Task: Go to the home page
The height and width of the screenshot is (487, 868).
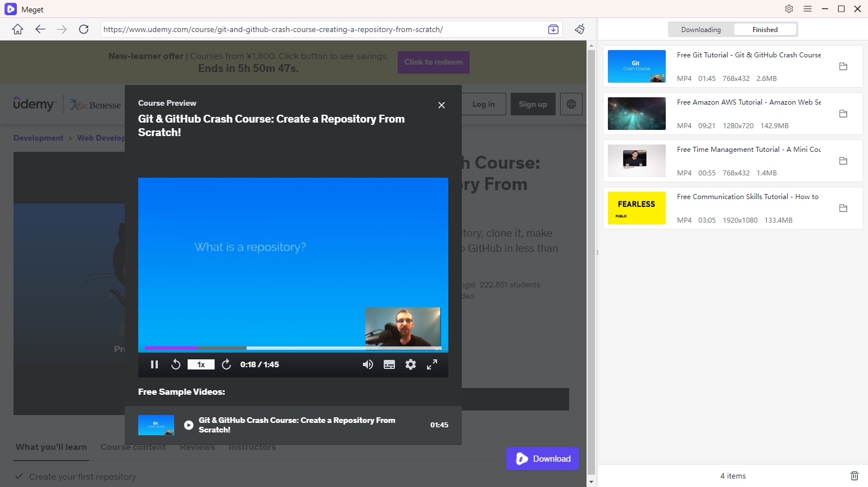Action: (18, 29)
